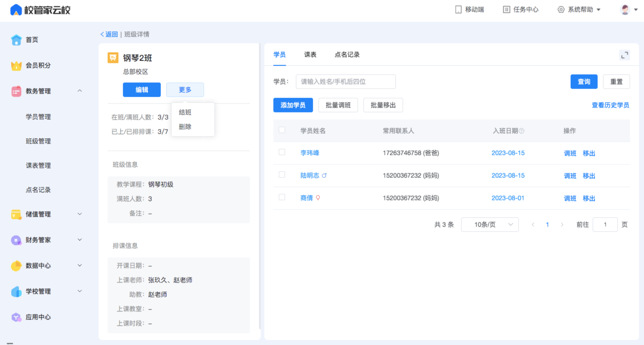Open the 首页 home icon
This screenshot has width=644, height=345.
(16, 39)
